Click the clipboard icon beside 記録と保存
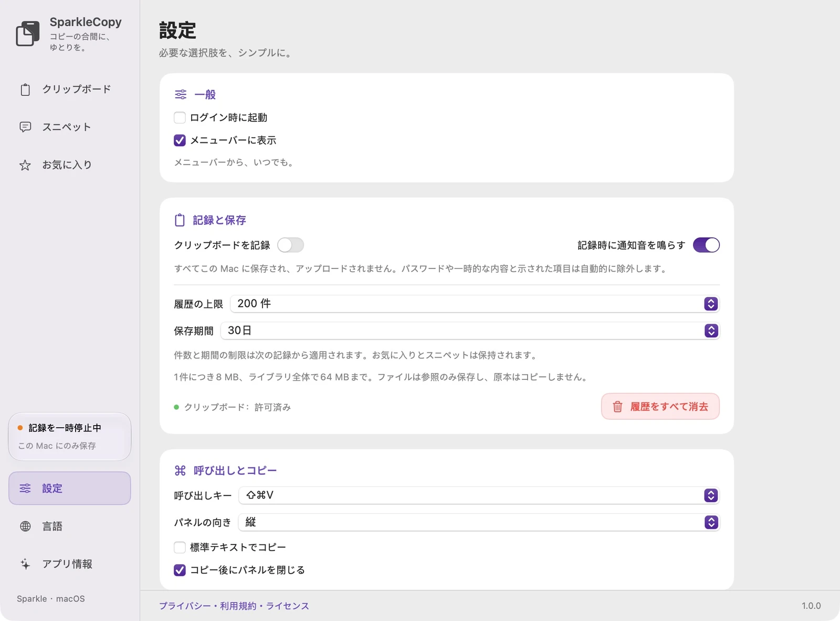 180,220
